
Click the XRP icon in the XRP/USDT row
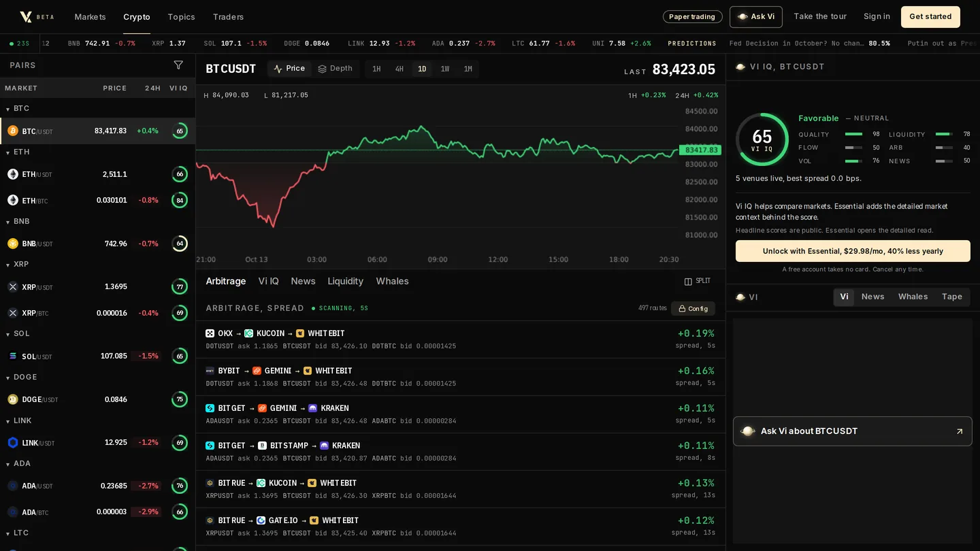12,287
